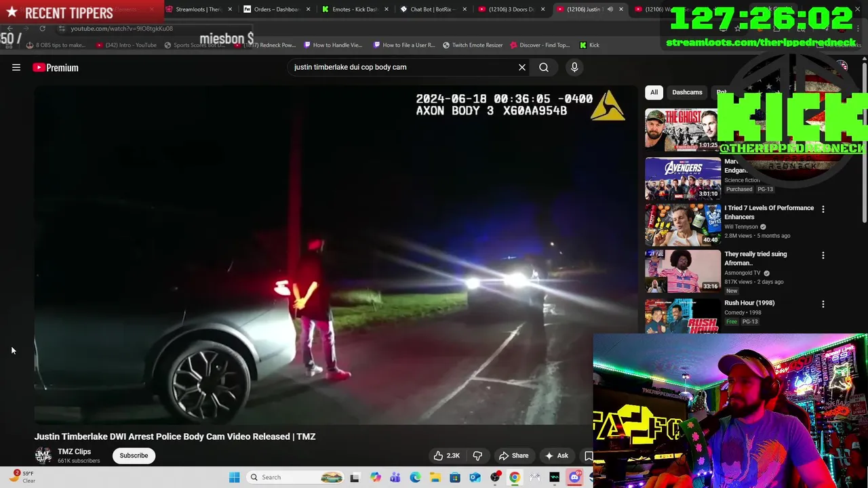
Task: Click the YouTube Premium logo
Action: 56,67
